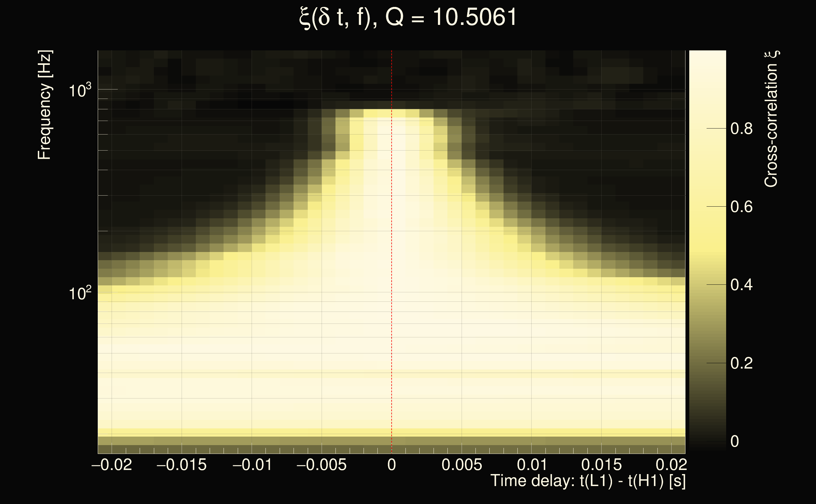816x504 pixels.
Task: Click the 0.2 colorbar tick label
Action: coord(741,363)
